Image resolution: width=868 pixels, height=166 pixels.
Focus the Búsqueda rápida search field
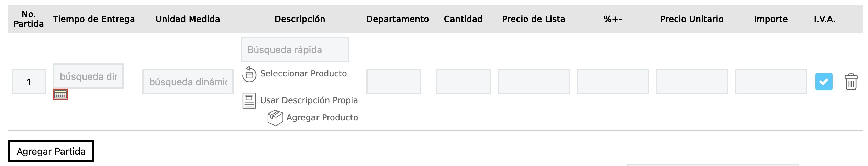[295, 50]
